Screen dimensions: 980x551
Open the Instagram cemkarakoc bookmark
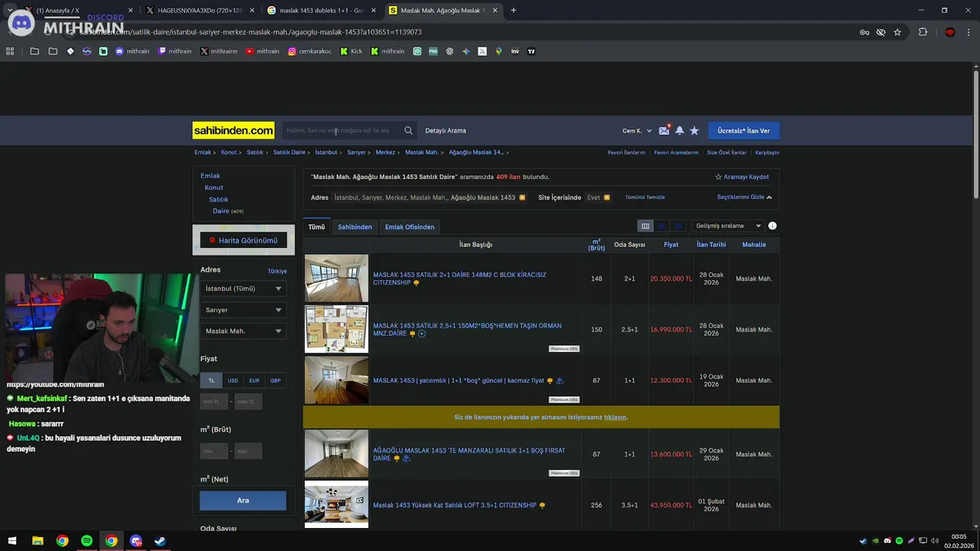[x=310, y=51]
